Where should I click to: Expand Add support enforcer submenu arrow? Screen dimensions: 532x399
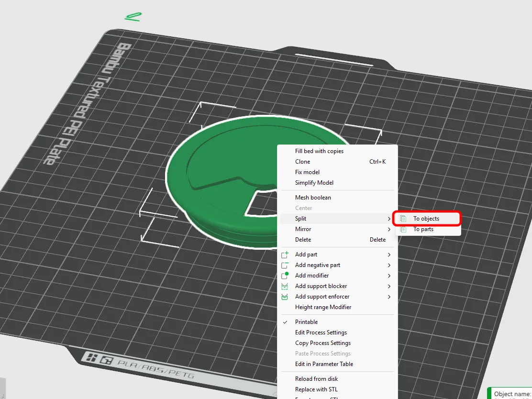389,297
